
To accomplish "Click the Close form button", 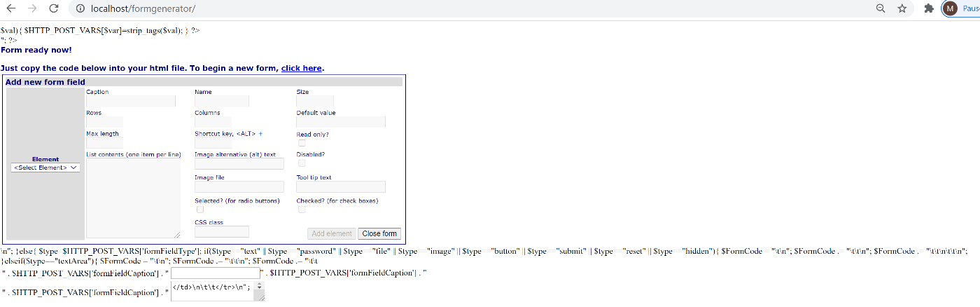I will coord(379,233).
